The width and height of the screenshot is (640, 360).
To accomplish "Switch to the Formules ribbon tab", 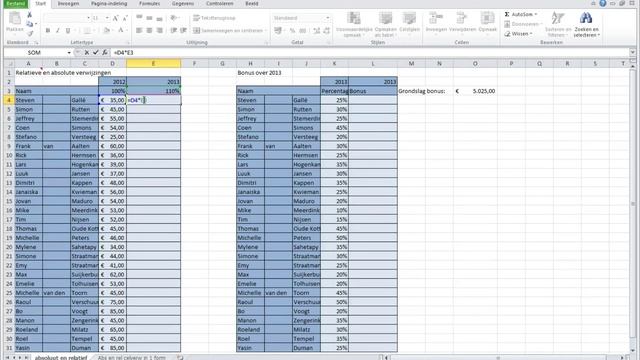I will tap(149, 4).
